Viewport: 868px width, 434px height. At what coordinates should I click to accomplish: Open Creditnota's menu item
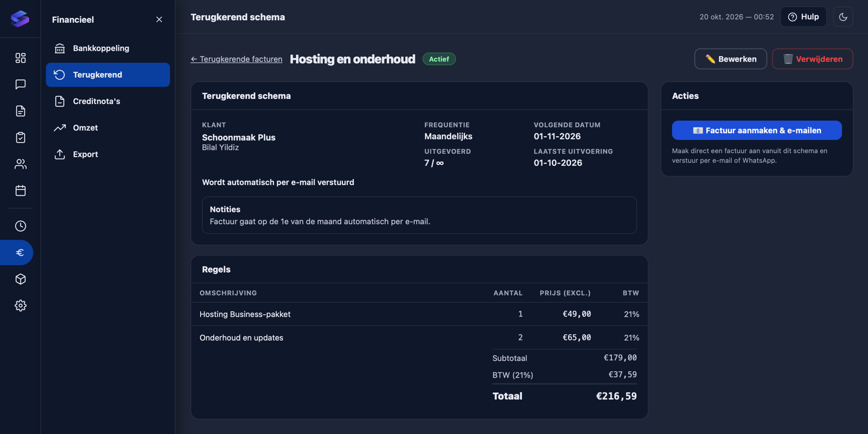(108, 101)
